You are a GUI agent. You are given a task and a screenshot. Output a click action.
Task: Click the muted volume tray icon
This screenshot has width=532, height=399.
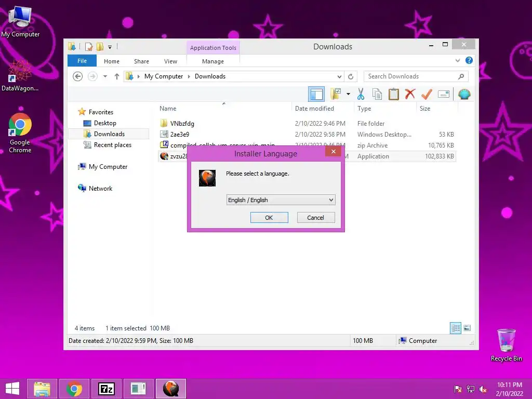point(483,389)
